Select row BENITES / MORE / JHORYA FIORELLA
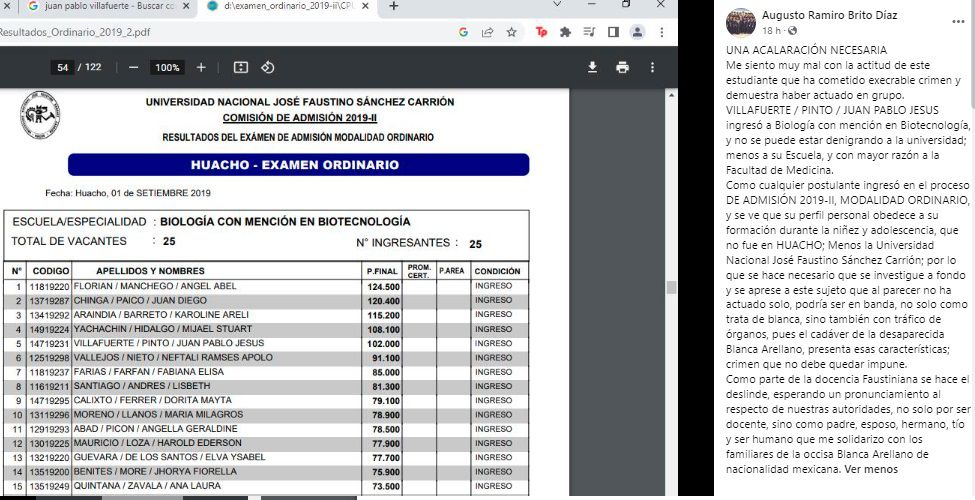The height and width of the screenshot is (500, 975). 266,471
